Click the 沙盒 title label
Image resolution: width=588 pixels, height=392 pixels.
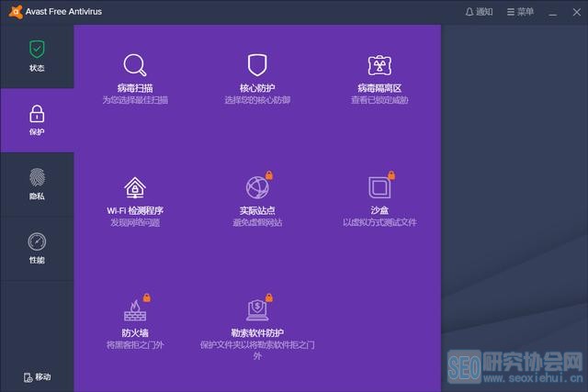pyautogui.click(x=379, y=210)
